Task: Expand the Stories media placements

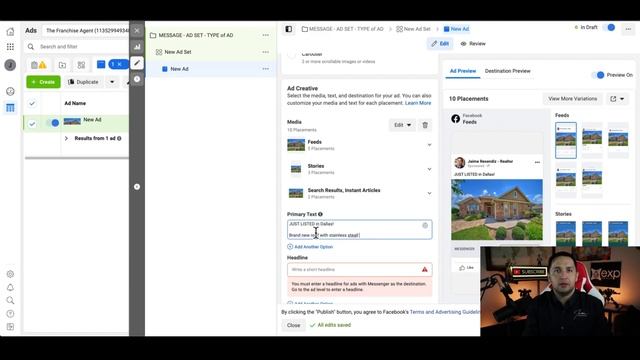Action: pos(429,169)
